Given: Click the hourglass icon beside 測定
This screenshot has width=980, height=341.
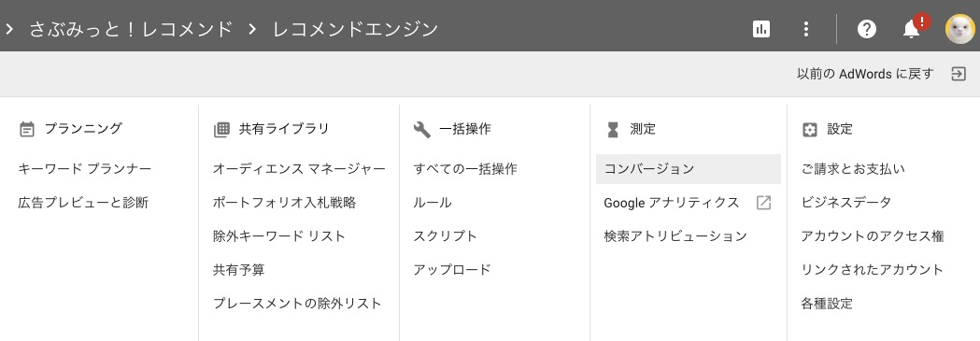Looking at the screenshot, I should (613, 129).
